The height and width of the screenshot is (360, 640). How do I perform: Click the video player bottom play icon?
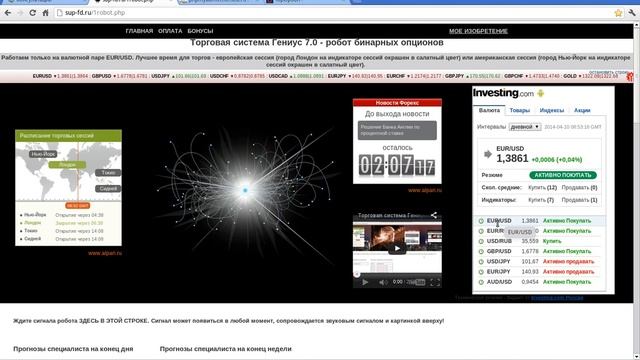pyautogui.click(x=365, y=282)
